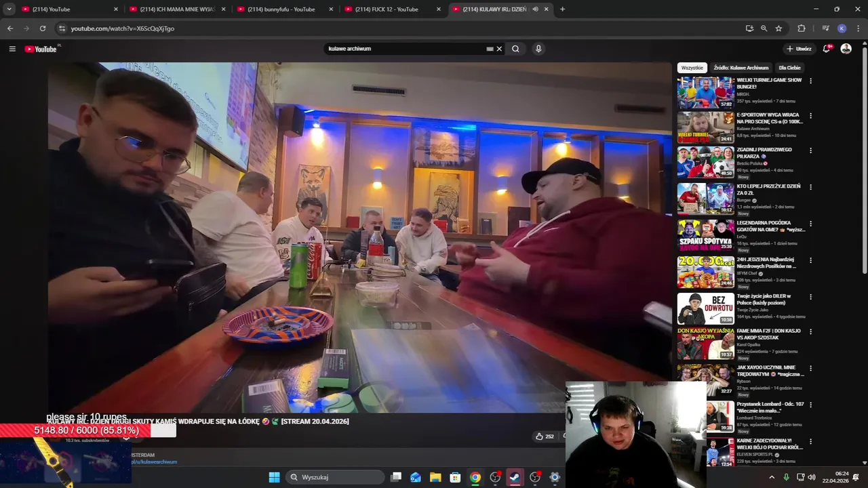Like the video with thumbs-up icon
This screenshot has width=868, height=488.
click(539, 436)
